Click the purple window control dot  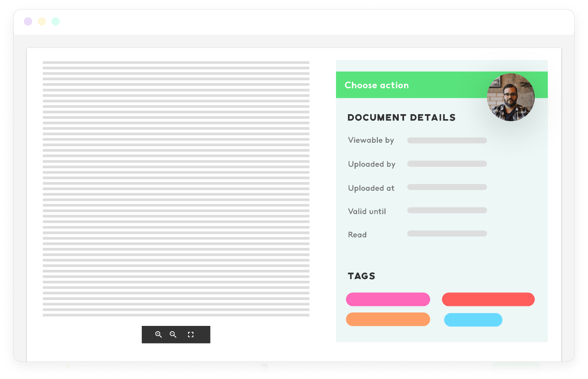click(28, 21)
